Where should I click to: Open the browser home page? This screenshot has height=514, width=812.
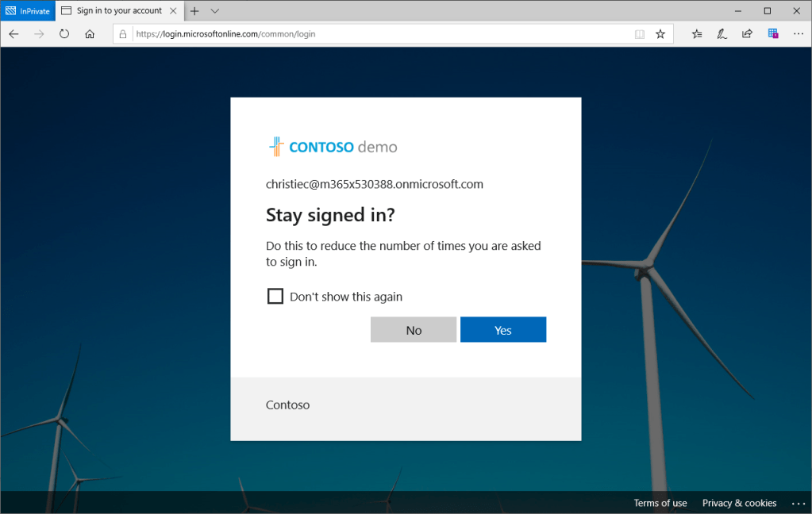tap(90, 34)
